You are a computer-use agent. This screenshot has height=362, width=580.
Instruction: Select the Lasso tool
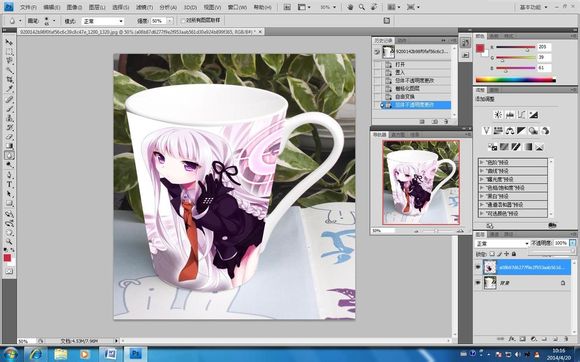coord(9,61)
